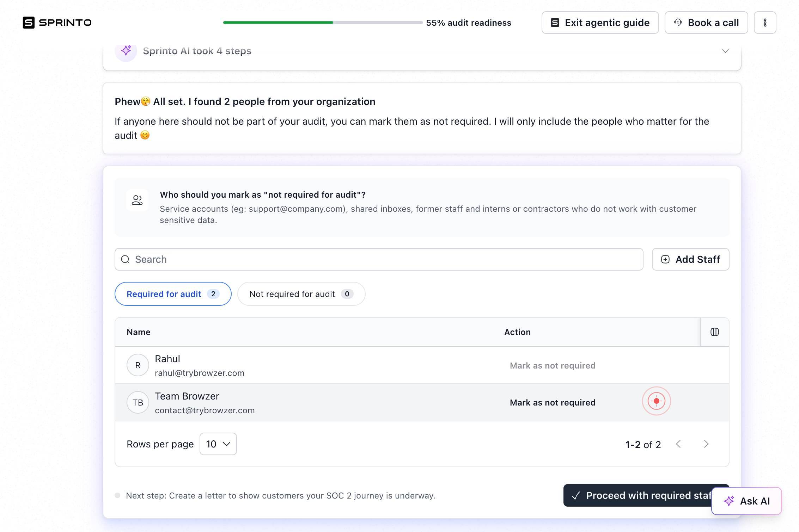Select the name Team Browzer

pyautogui.click(x=187, y=396)
